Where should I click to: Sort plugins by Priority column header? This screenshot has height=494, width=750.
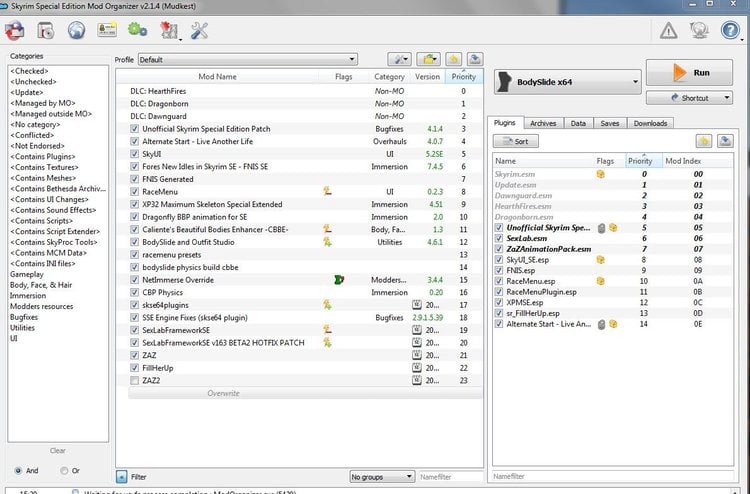(x=644, y=161)
